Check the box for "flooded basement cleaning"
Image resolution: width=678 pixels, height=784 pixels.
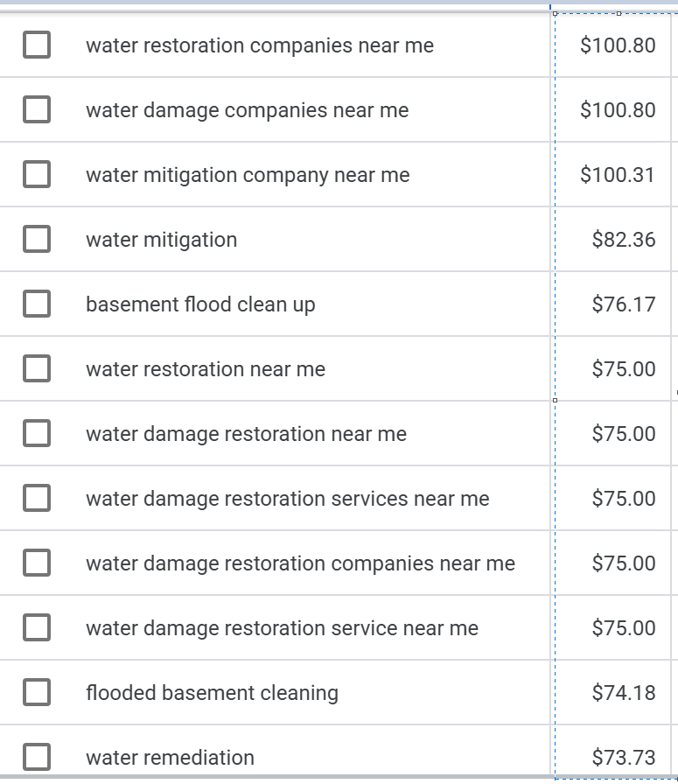(36, 692)
